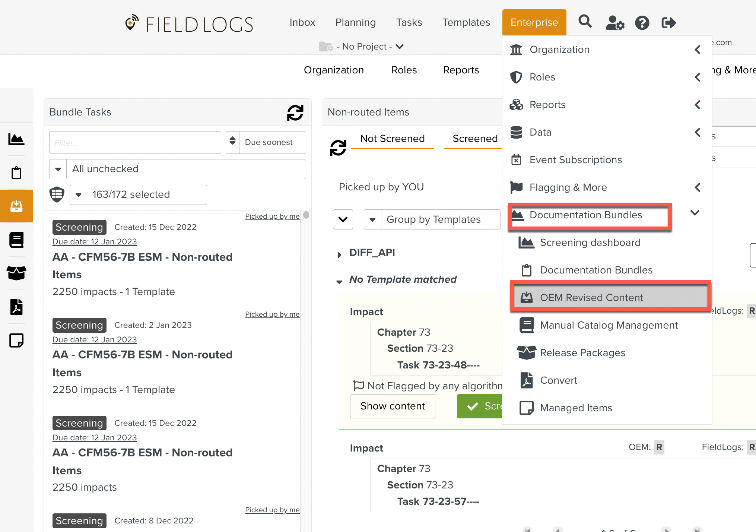Toggle the Due soonest sort order arrows

(x=233, y=142)
